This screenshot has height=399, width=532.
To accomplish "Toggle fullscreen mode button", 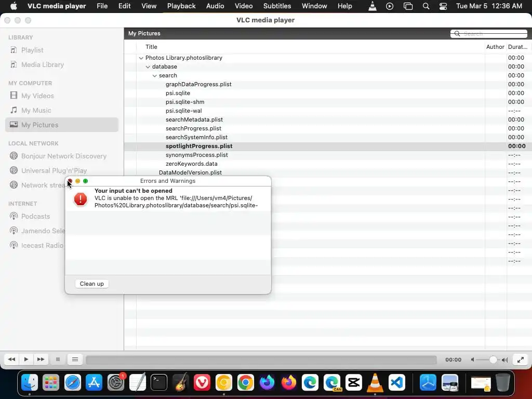I will (521, 360).
